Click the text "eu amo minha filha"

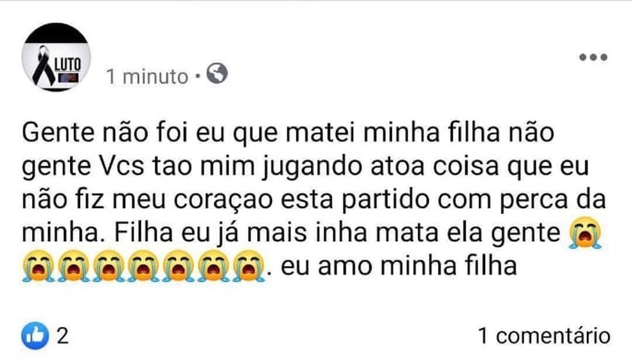coord(399,266)
